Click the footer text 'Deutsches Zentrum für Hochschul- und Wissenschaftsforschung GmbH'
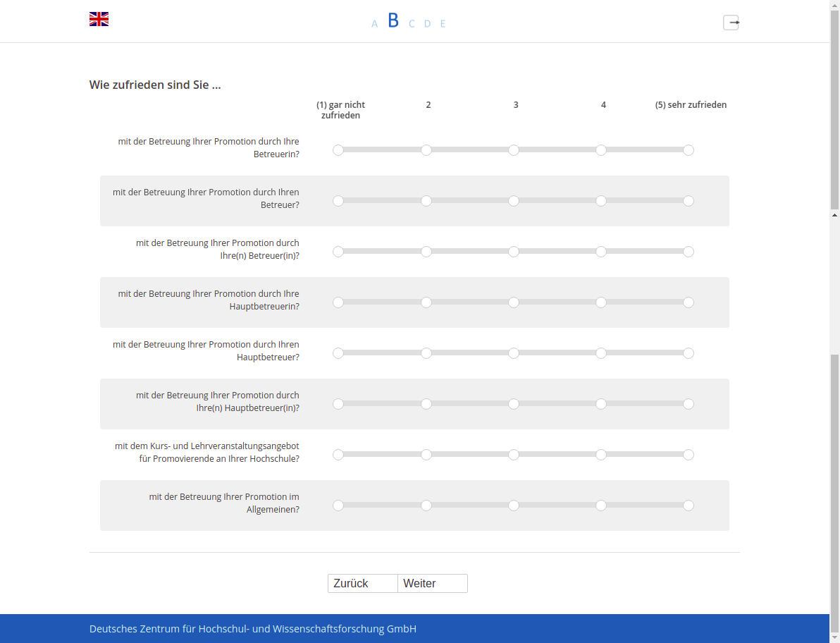 (253, 629)
